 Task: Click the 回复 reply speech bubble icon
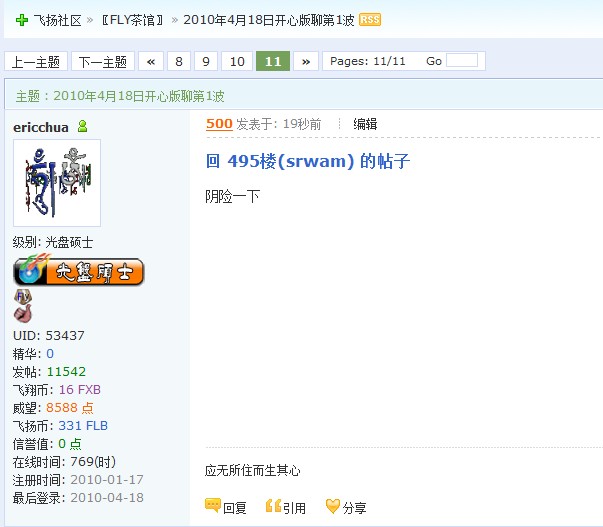(213, 506)
